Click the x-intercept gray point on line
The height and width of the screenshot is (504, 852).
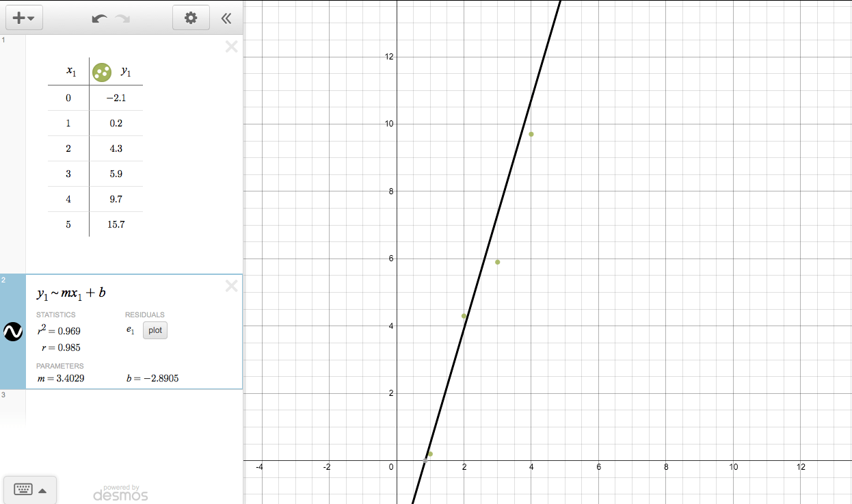[x=425, y=460]
